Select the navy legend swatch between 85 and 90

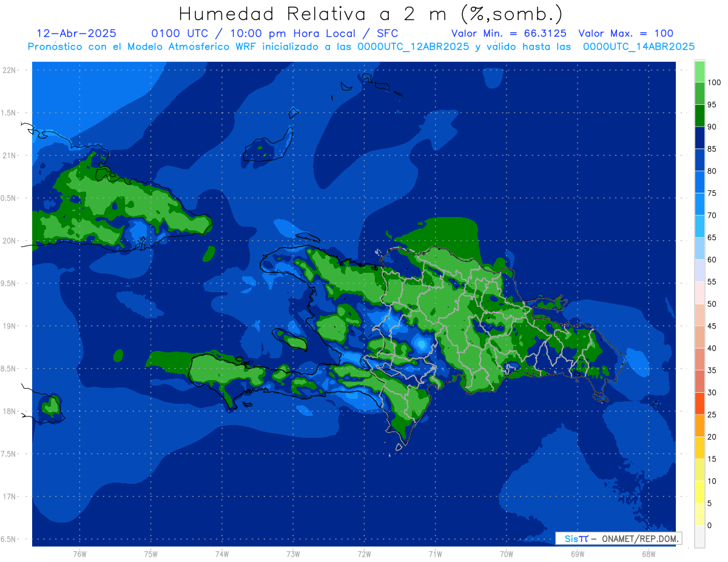[x=699, y=138]
